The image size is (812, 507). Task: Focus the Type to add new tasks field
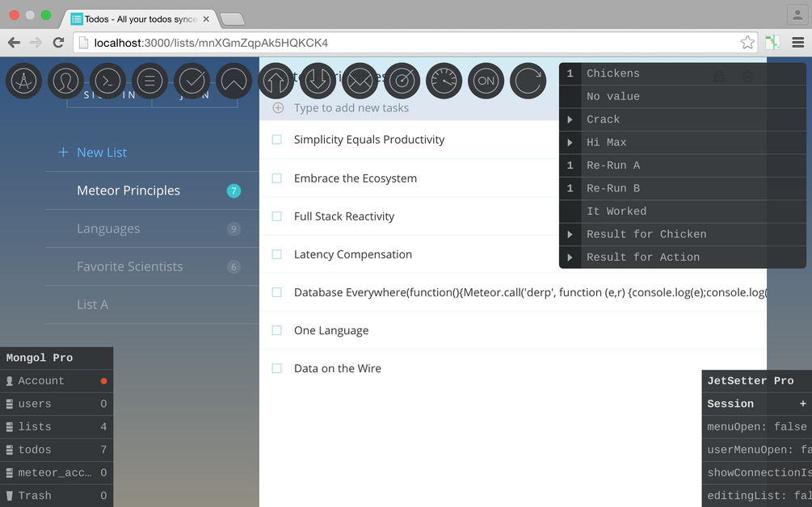pyautogui.click(x=351, y=107)
